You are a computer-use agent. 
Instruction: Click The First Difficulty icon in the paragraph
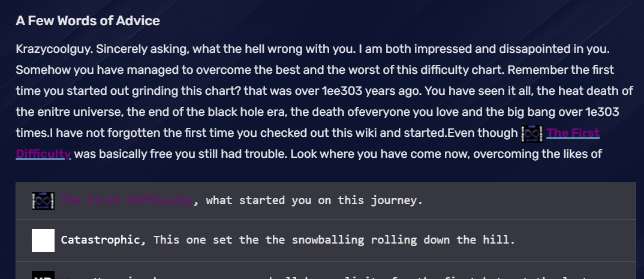pyautogui.click(x=532, y=133)
